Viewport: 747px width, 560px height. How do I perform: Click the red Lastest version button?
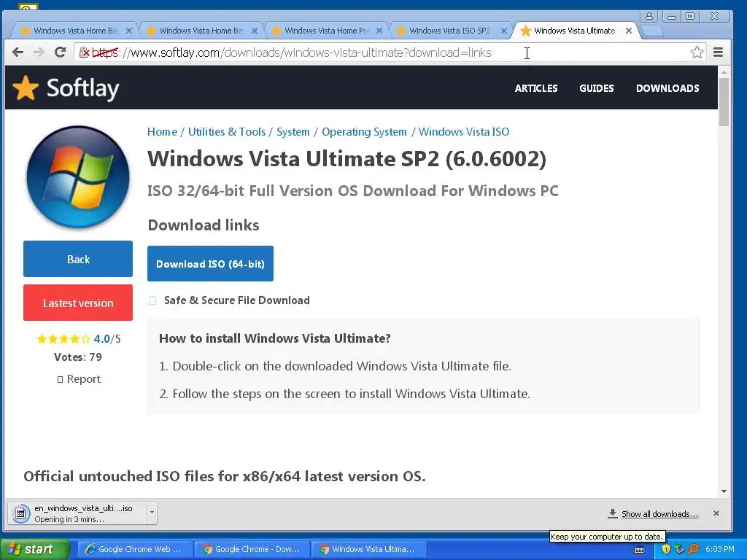(78, 303)
